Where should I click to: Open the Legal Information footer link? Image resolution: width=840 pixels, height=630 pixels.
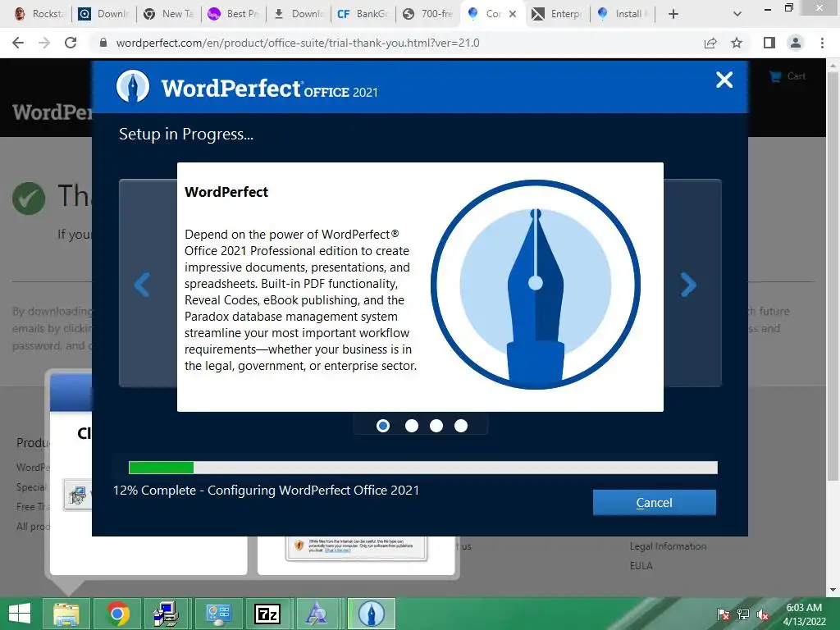click(x=668, y=546)
